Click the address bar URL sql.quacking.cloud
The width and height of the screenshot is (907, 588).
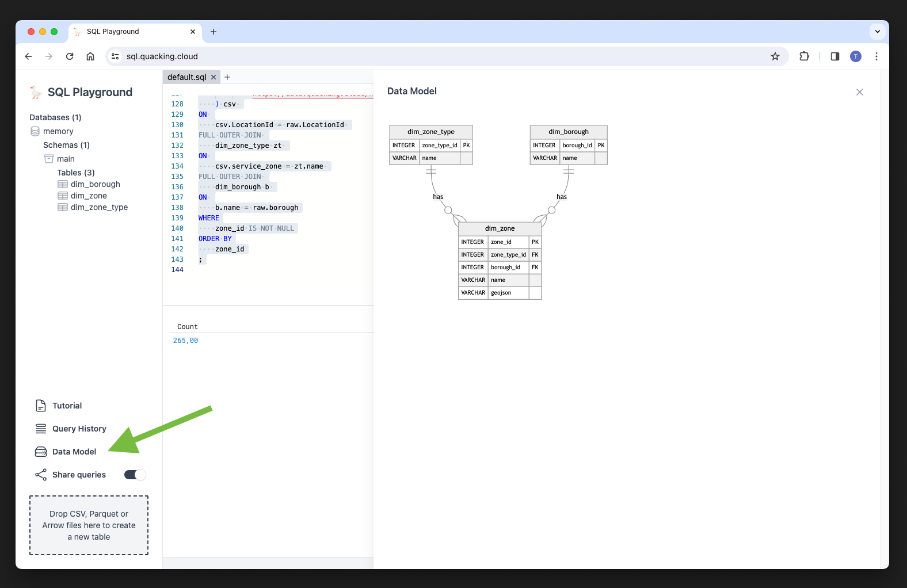162,56
